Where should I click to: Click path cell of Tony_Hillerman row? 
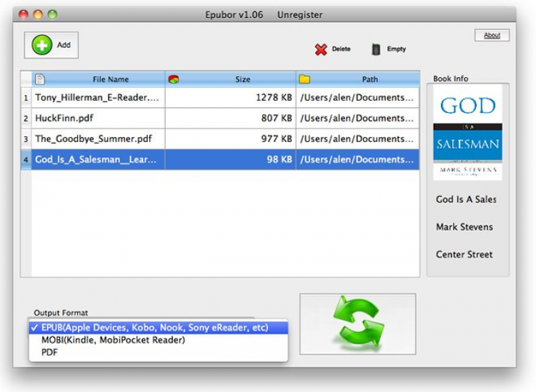[357, 98]
